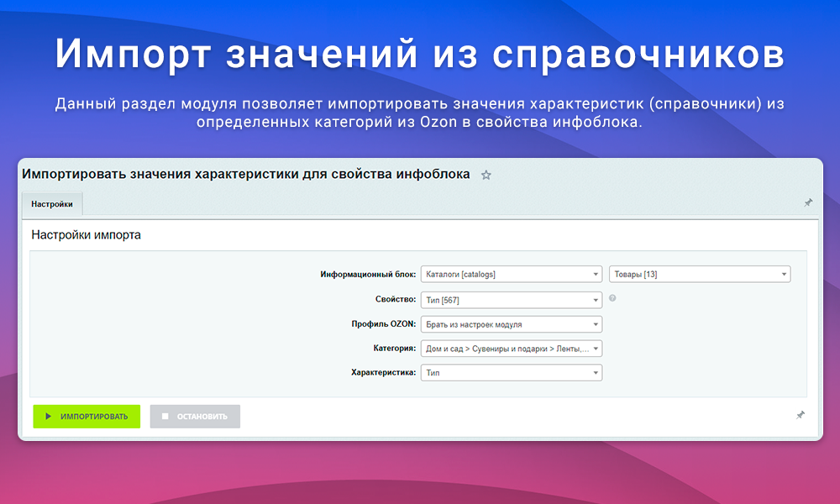
Task: Open the help tooltip beside the Свойство field
Action: 612,299
